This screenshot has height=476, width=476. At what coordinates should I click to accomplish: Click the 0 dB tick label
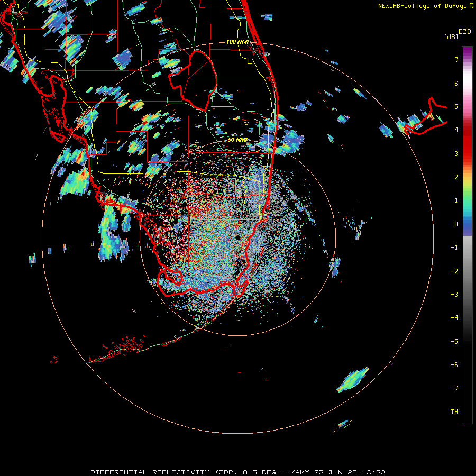pyautogui.click(x=456, y=224)
